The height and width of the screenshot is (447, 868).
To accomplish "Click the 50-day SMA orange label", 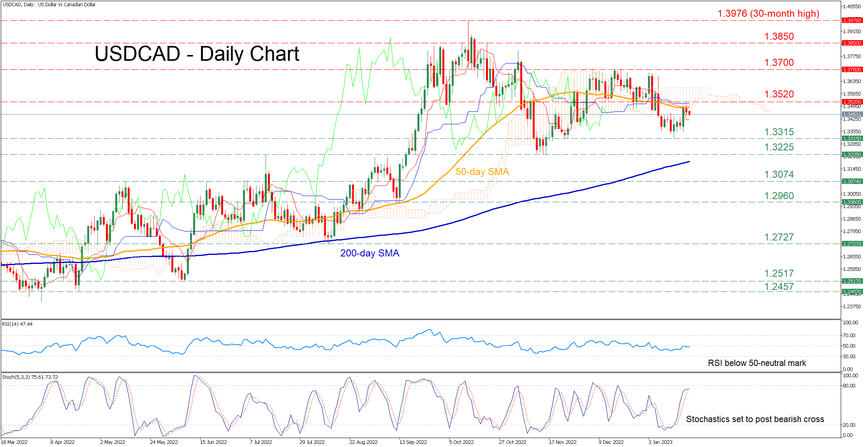I will (x=482, y=172).
